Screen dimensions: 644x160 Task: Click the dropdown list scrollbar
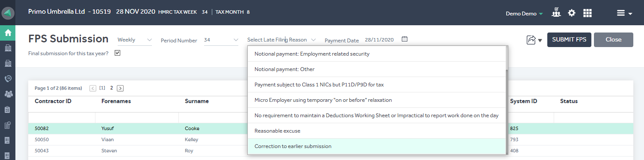(x=507, y=112)
